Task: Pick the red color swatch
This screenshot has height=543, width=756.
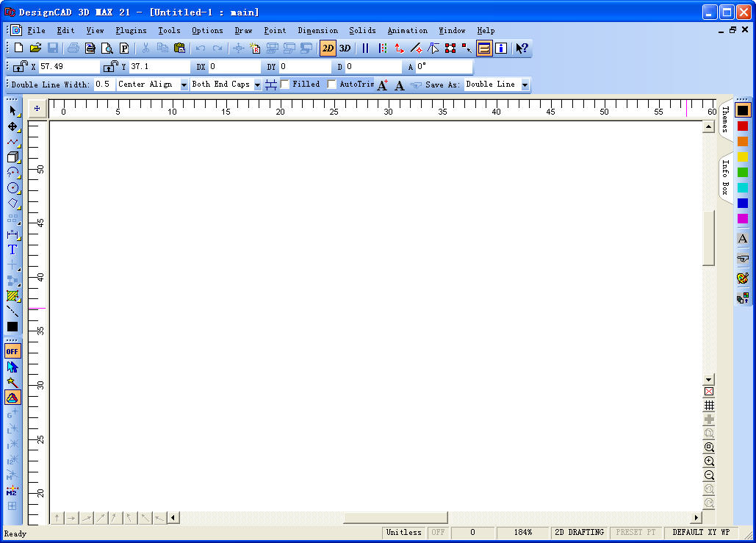Action: 743,126
